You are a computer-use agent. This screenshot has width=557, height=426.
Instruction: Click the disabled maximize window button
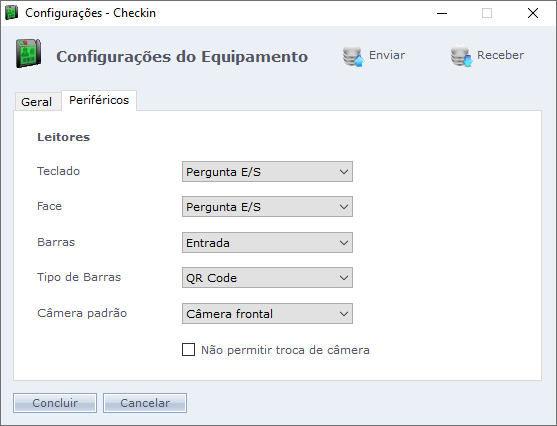[487, 13]
